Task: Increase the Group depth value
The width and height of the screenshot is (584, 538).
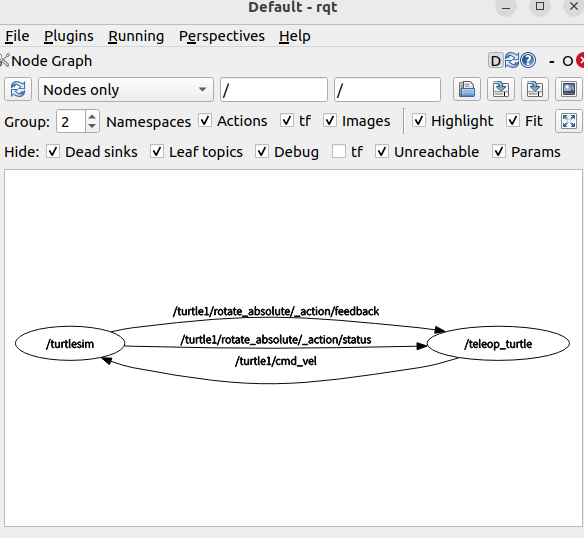Action: coord(92,116)
